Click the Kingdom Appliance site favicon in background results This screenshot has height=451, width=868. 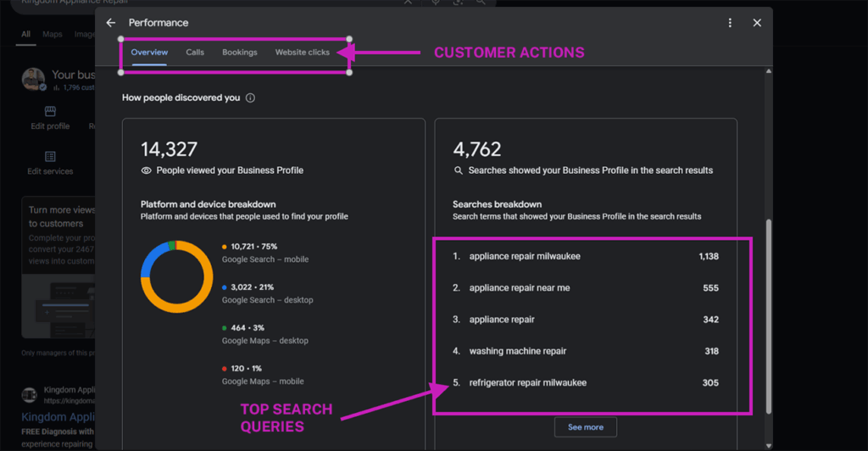pos(30,395)
